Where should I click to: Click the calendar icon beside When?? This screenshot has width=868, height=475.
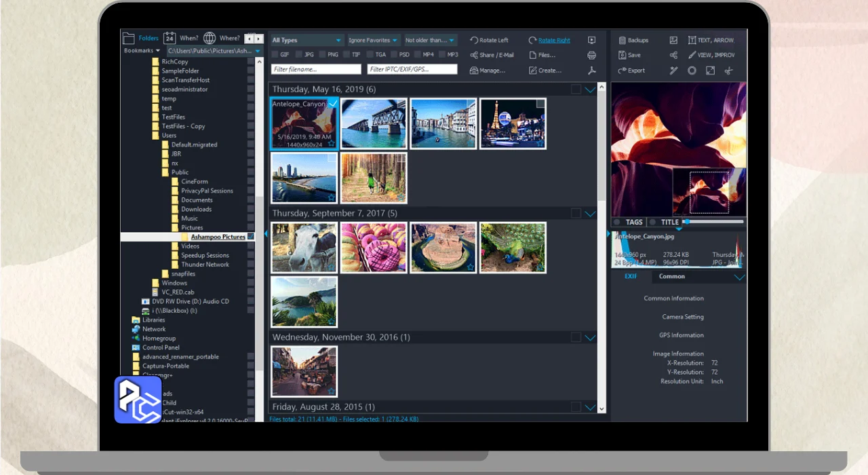pos(170,38)
